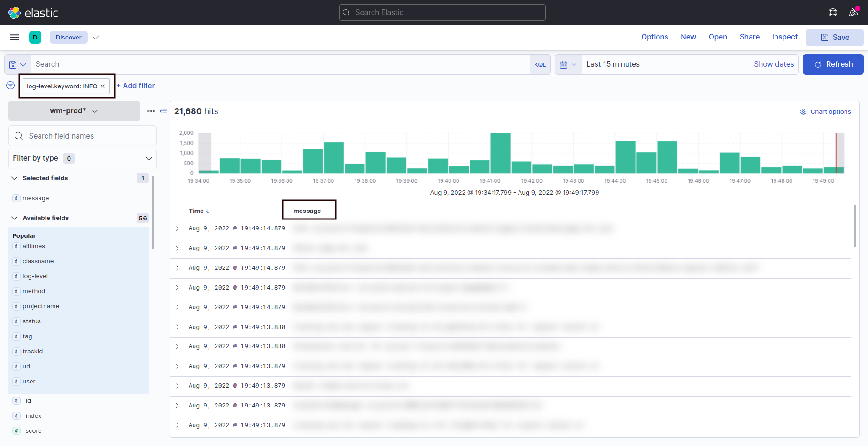The height and width of the screenshot is (446, 868).
Task: Collapse the fields sidebar with the arrow icon
Action: tap(163, 111)
